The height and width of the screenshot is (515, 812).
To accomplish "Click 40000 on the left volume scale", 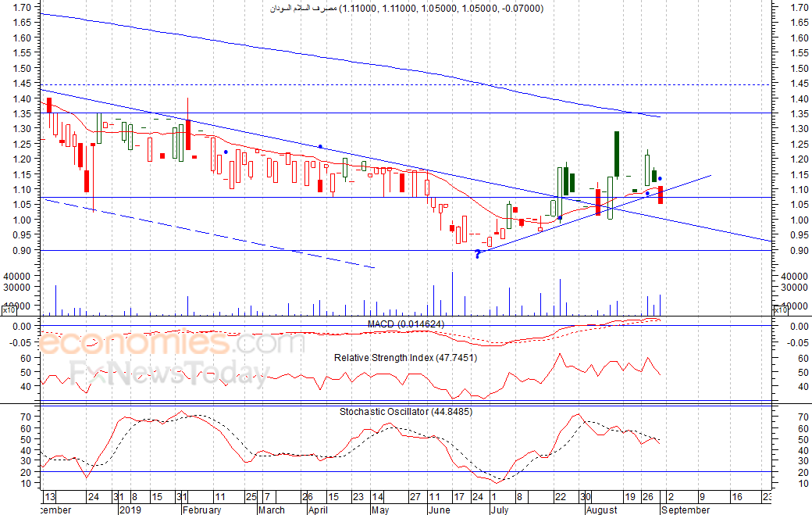I will pyautogui.click(x=16, y=276).
